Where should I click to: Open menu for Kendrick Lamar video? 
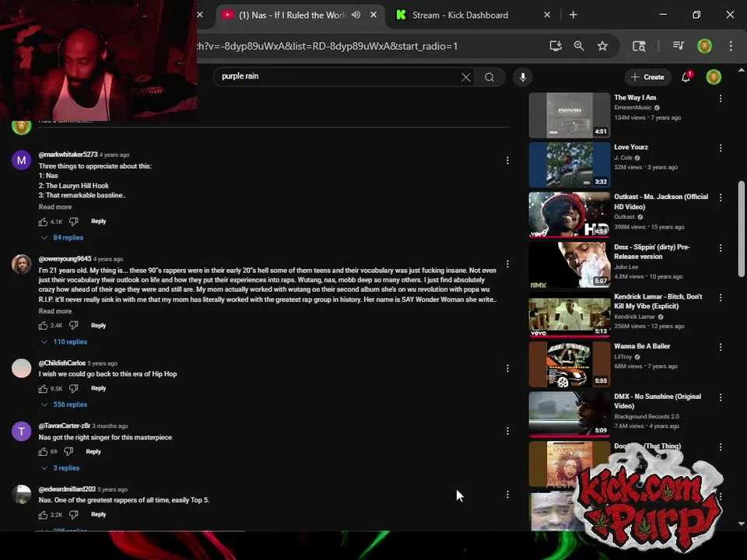pyautogui.click(x=721, y=298)
